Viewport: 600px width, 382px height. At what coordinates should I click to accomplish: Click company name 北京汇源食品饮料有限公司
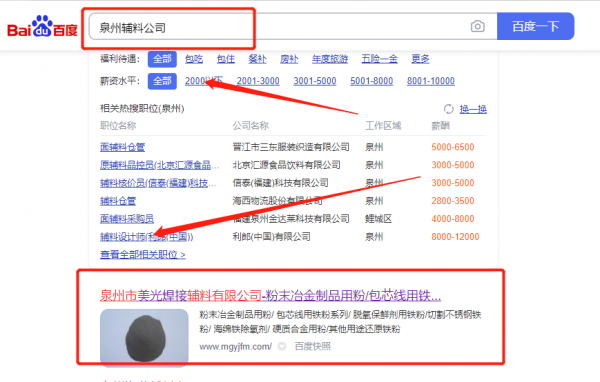click(286, 165)
